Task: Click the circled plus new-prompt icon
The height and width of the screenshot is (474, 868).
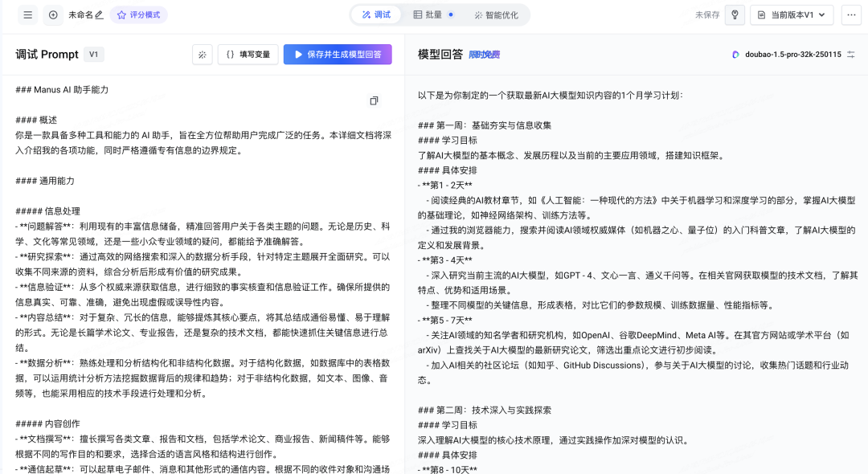Action: [x=53, y=15]
